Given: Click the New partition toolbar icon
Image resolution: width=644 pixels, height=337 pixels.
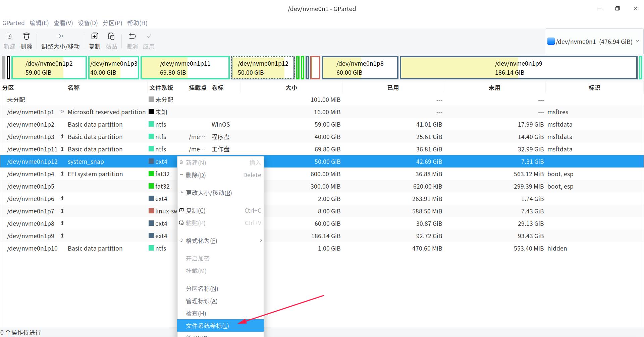Looking at the screenshot, I should pos(9,40).
